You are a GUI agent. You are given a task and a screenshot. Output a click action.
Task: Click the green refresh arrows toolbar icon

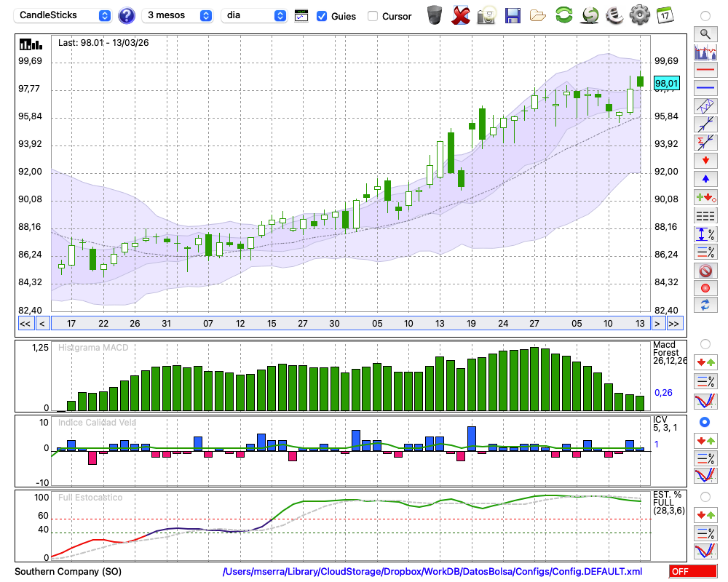tap(563, 15)
